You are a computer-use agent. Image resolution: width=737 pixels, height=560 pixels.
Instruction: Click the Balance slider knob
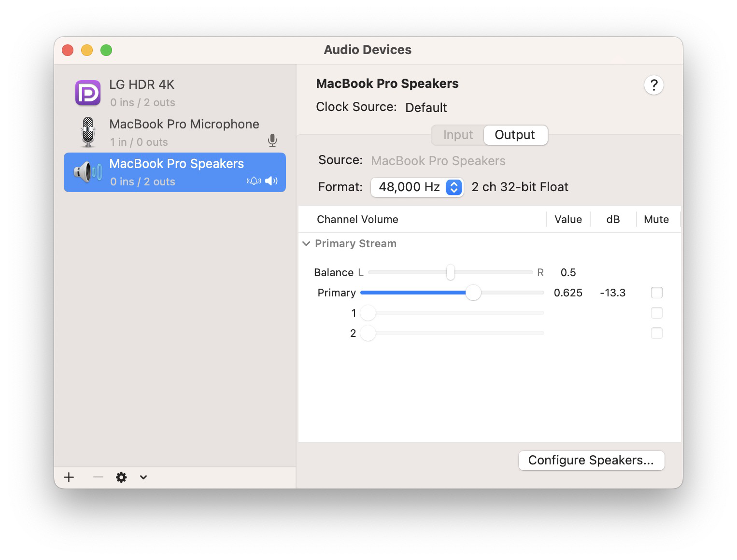tap(451, 272)
